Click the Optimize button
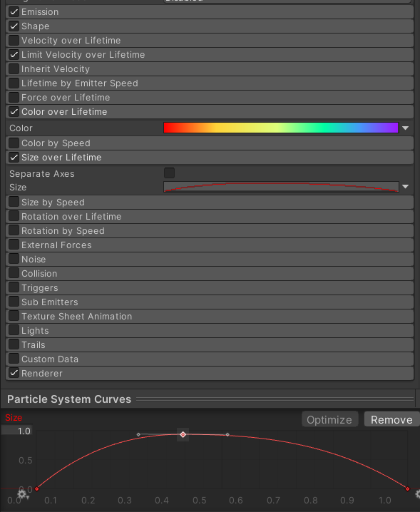This screenshot has height=512, width=420. (x=329, y=419)
